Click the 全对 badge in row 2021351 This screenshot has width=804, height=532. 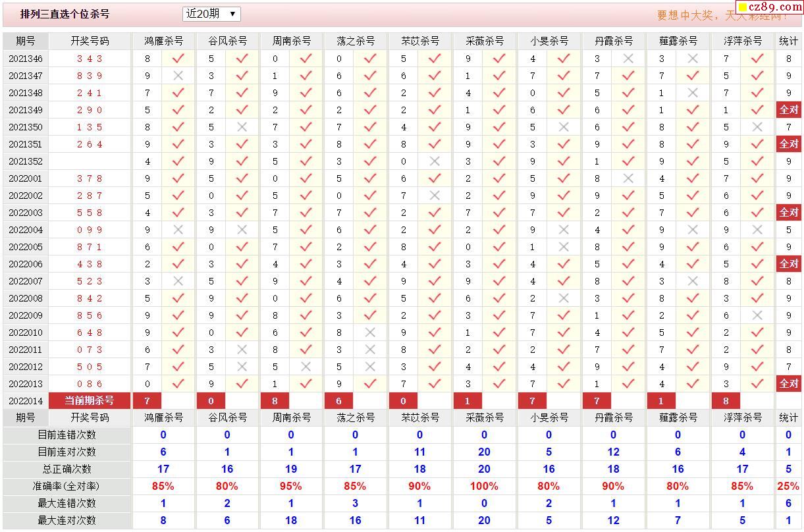pos(789,144)
